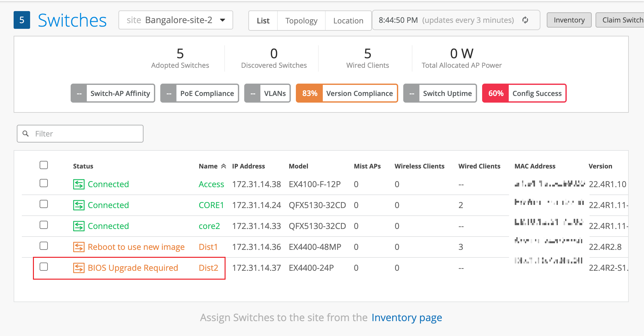This screenshot has height=336, width=644.
Task: Click the connected status icon for core2 row
Action: click(x=79, y=226)
